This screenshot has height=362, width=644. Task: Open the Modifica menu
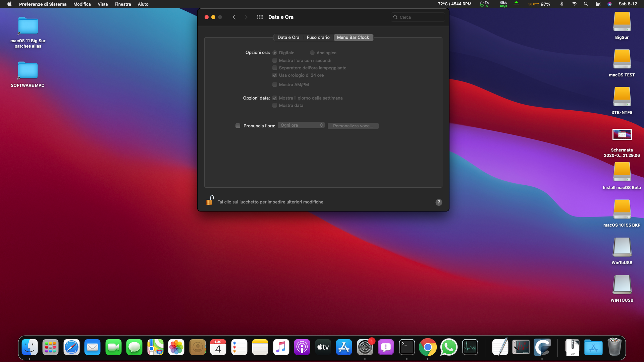coord(82,4)
